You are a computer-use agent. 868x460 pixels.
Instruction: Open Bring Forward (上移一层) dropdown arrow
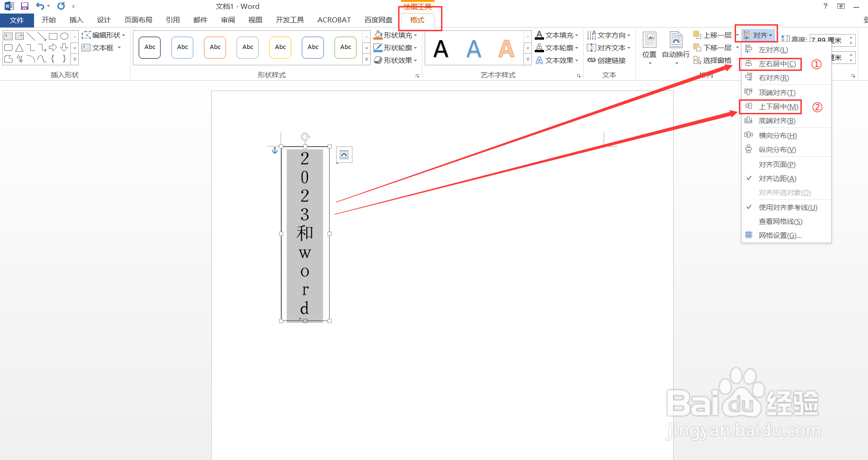tap(737, 35)
